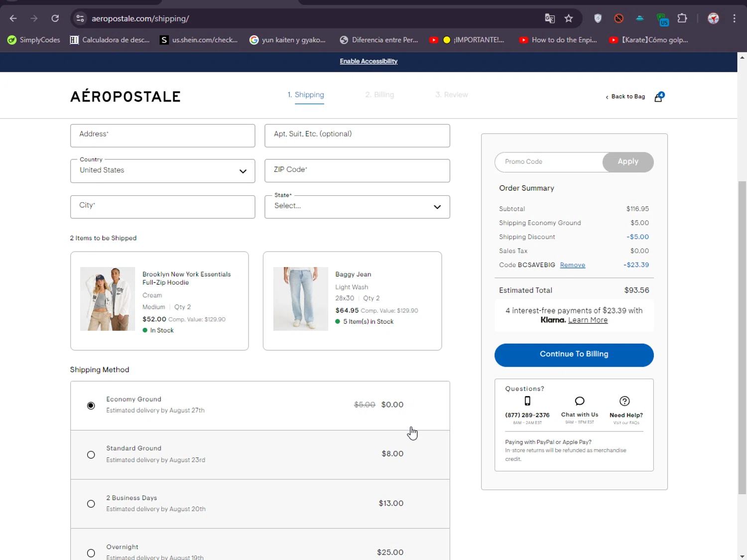Viewport: 747px width, 560px height.
Task: Click Klarna Learn More link
Action: (588, 320)
